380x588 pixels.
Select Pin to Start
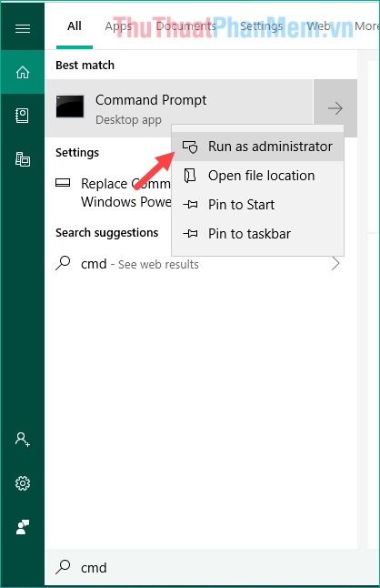pos(257,205)
